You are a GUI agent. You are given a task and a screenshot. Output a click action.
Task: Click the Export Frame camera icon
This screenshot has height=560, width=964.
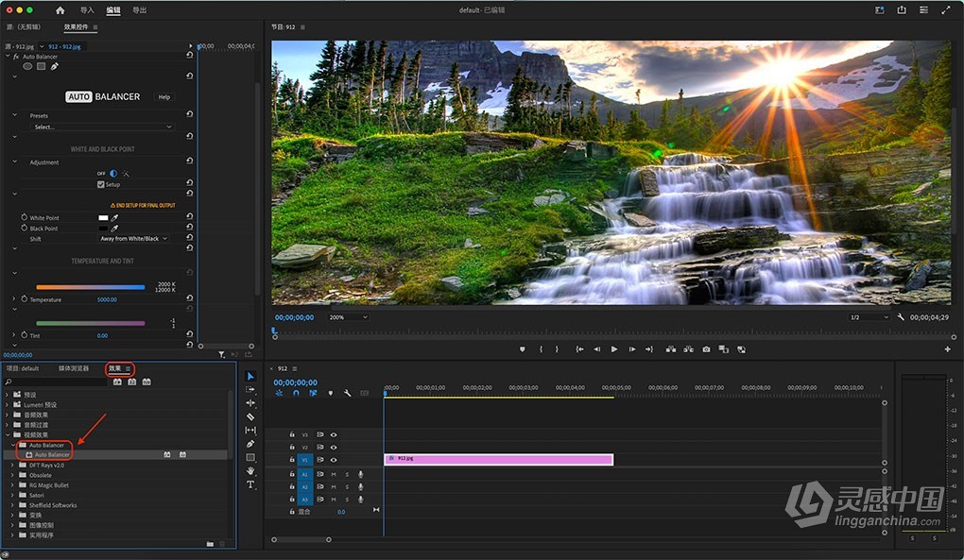[706, 349]
